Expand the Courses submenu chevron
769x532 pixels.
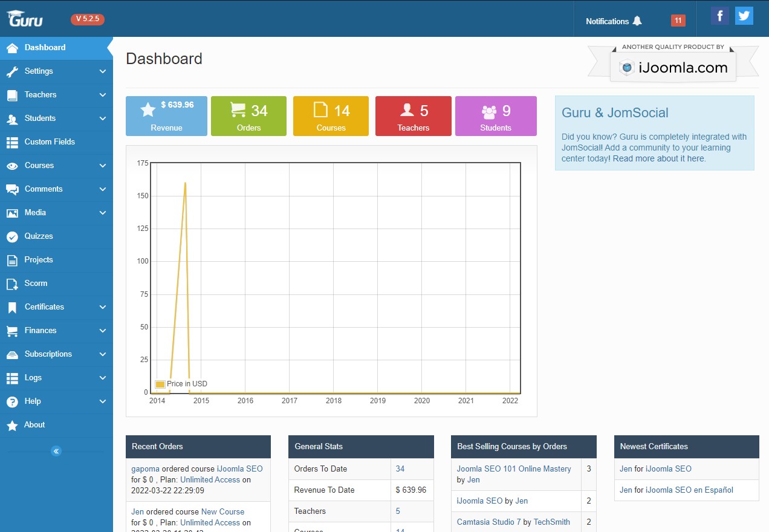[103, 166]
